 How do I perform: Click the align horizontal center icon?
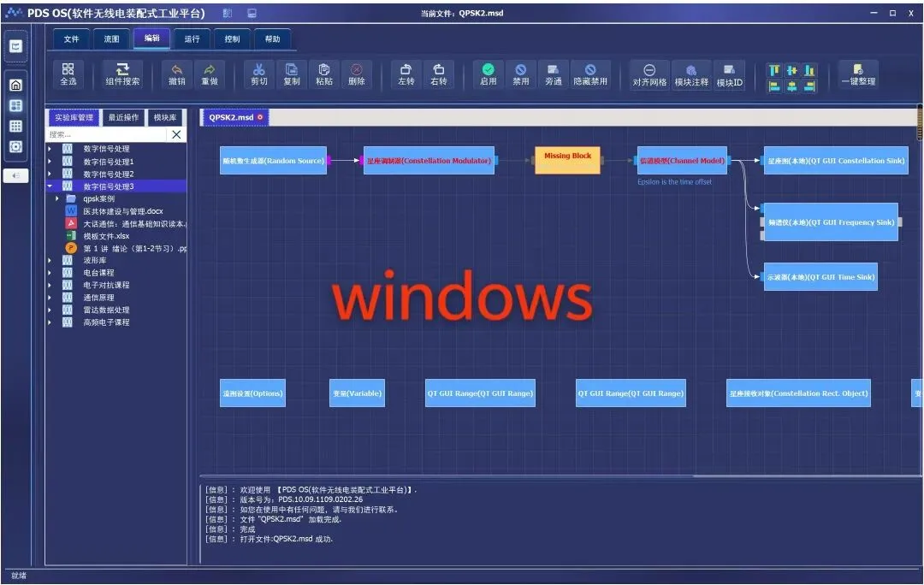click(792, 86)
